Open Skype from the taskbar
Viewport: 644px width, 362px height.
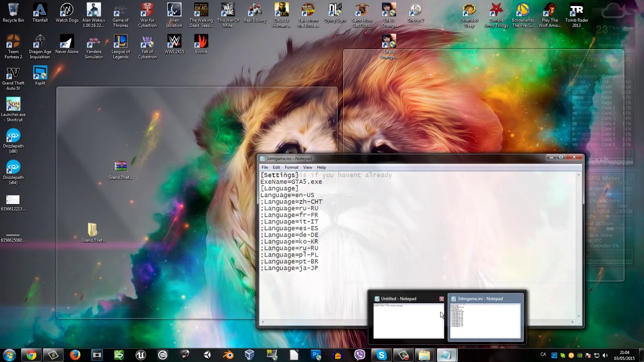382,355
